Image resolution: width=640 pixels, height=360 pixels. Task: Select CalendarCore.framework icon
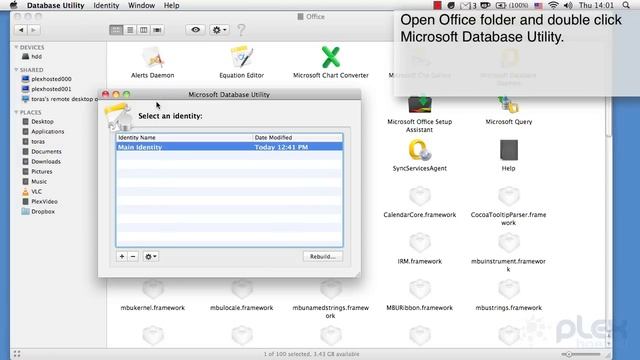(420, 196)
